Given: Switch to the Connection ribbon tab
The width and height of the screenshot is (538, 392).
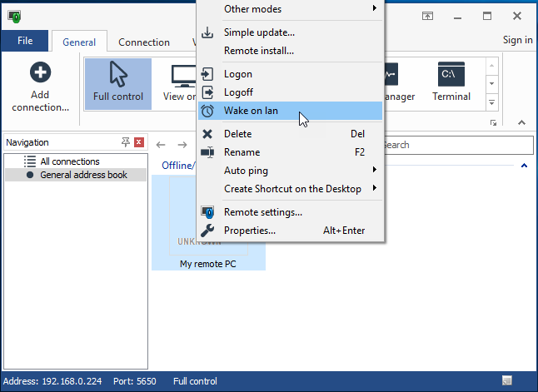Looking at the screenshot, I should point(144,42).
